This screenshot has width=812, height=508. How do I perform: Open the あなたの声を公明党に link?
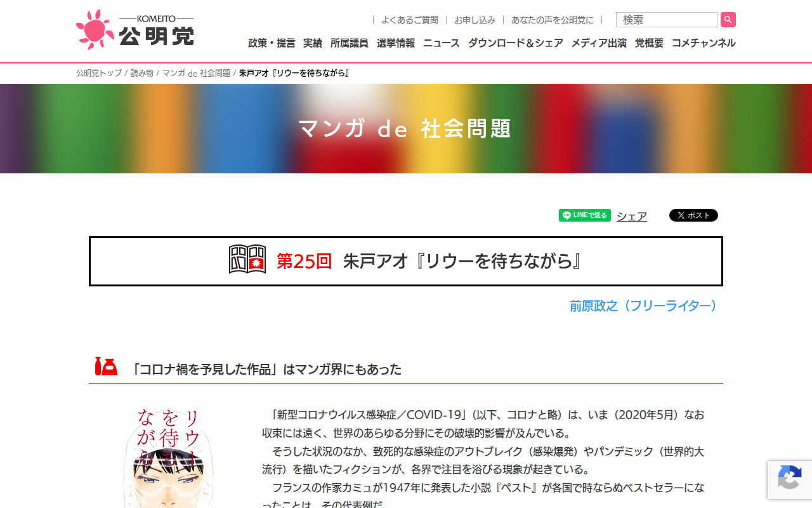pyautogui.click(x=553, y=20)
